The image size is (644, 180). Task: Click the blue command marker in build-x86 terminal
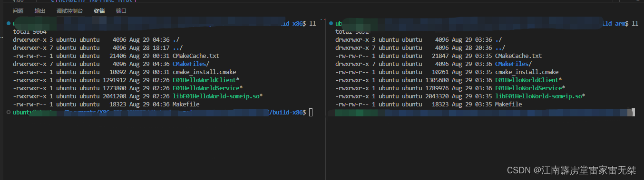(x=8, y=23)
